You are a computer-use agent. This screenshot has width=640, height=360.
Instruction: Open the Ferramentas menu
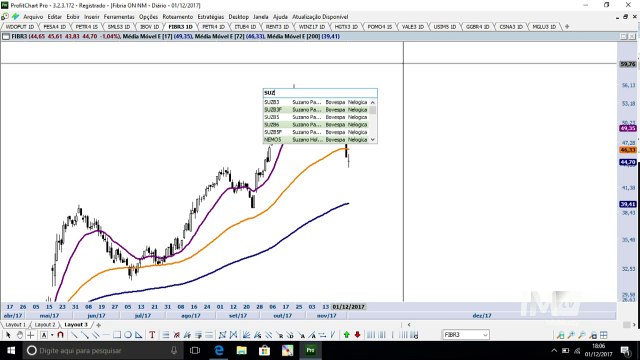coord(119,17)
